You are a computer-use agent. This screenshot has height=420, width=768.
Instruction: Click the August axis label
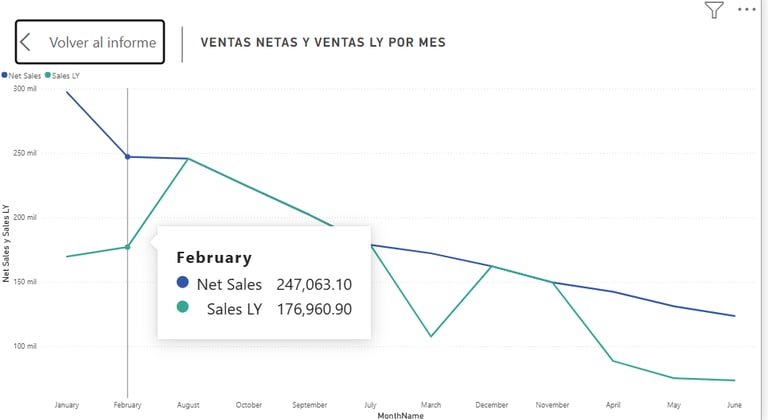pyautogui.click(x=188, y=405)
